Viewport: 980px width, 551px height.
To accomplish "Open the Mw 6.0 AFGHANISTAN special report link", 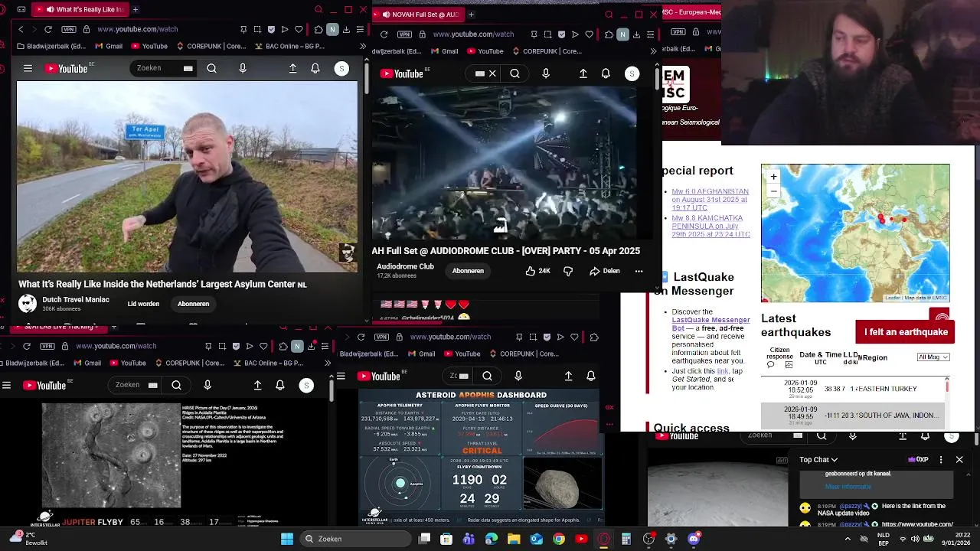I will (710, 200).
